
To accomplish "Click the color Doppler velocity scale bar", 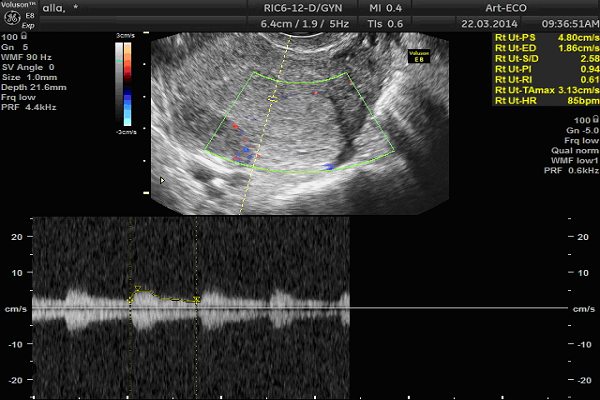I will [x=127, y=84].
